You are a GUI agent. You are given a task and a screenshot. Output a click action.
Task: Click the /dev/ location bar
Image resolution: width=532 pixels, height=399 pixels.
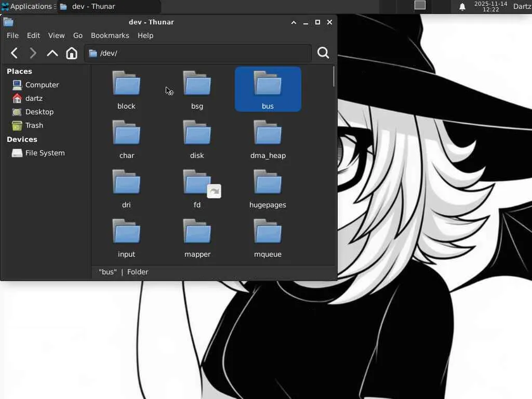click(x=198, y=54)
